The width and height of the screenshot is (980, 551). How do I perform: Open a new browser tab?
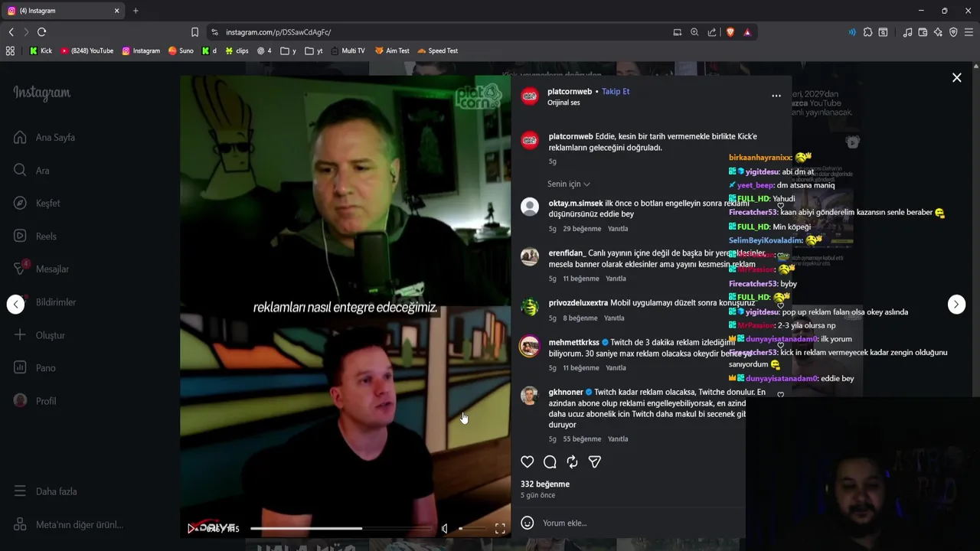[x=136, y=11]
